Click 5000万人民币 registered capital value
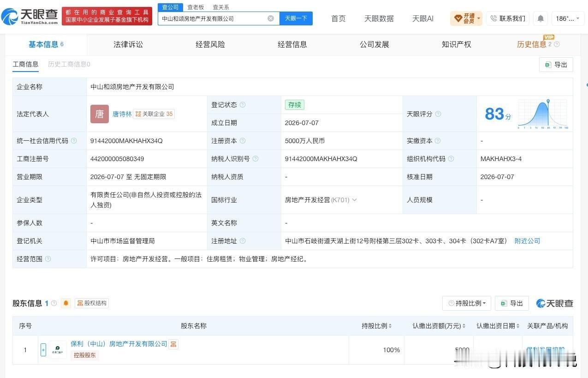This screenshot has height=378, width=588. (305, 141)
